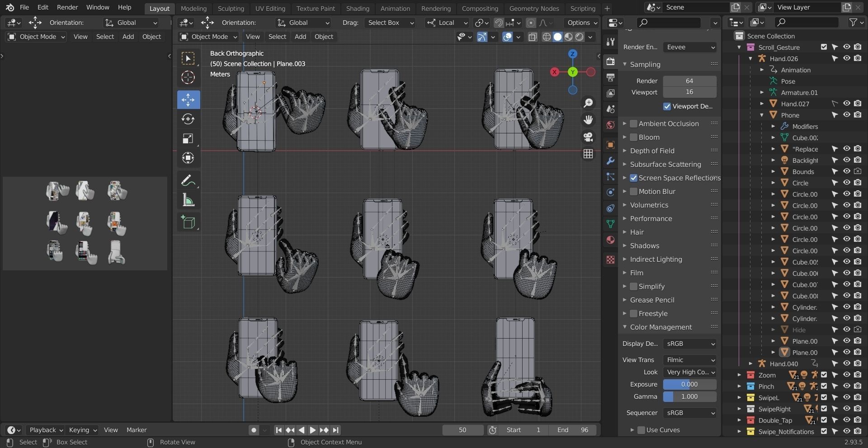Activate the Transform tool
868x448 pixels.
(x=188, y=158)
